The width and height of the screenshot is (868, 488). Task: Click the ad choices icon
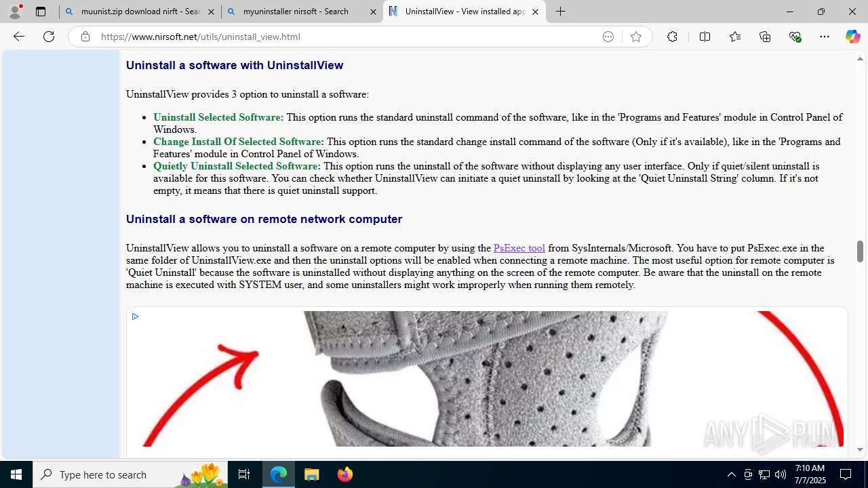(x=135, y=317)
